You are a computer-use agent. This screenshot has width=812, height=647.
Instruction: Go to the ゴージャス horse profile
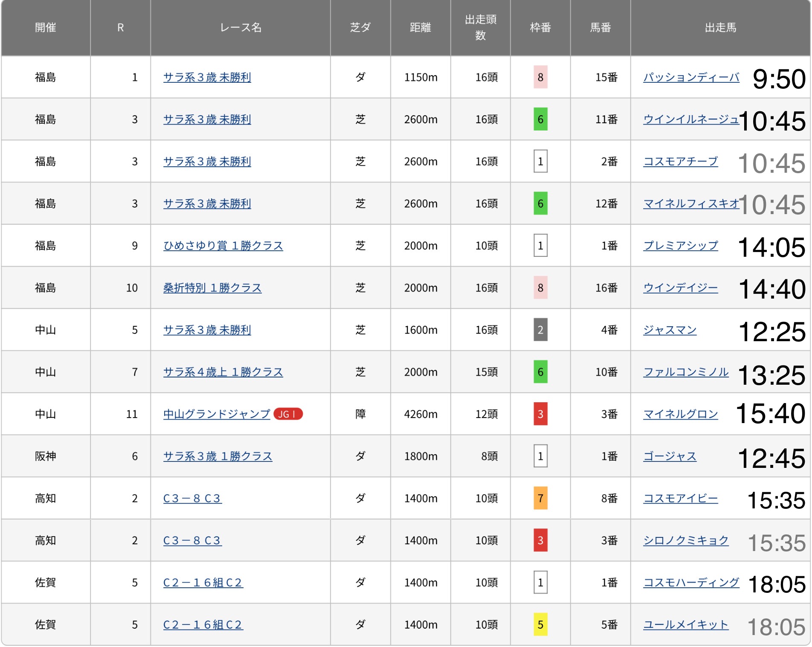click(x=670, y=456)
